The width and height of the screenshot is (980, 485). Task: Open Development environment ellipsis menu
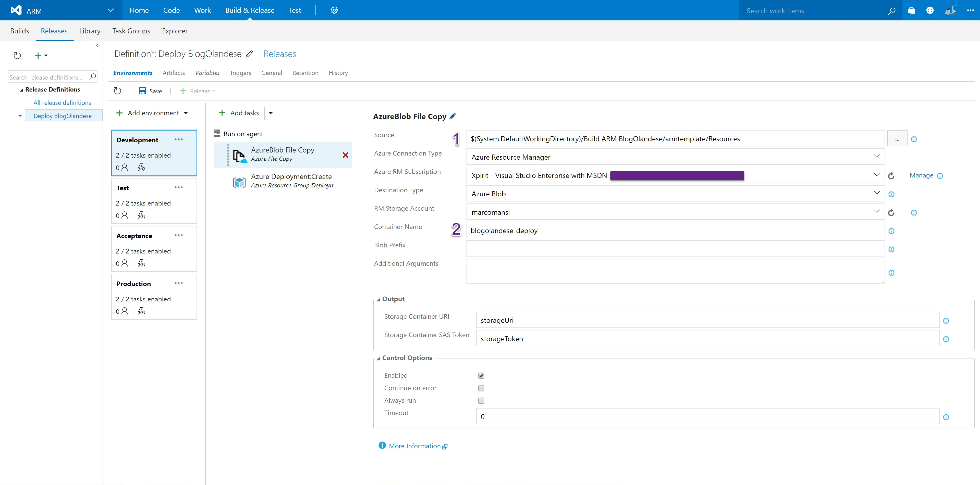(179, 139)
